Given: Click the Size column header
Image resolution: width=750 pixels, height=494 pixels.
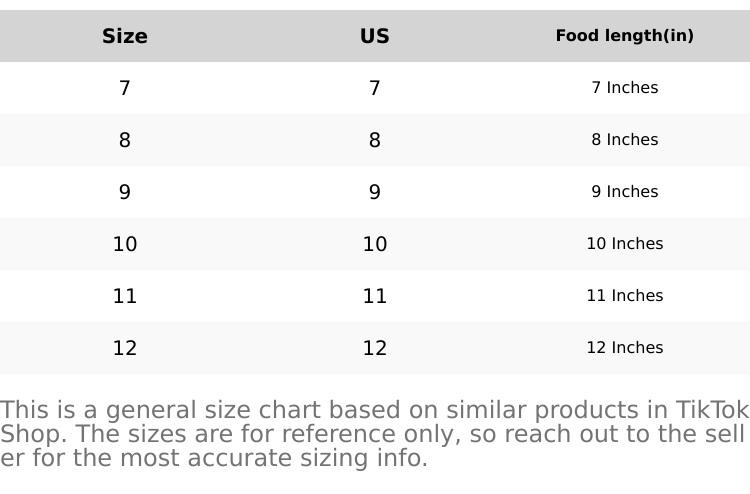Looking at the screenshot, I should 125,36.
